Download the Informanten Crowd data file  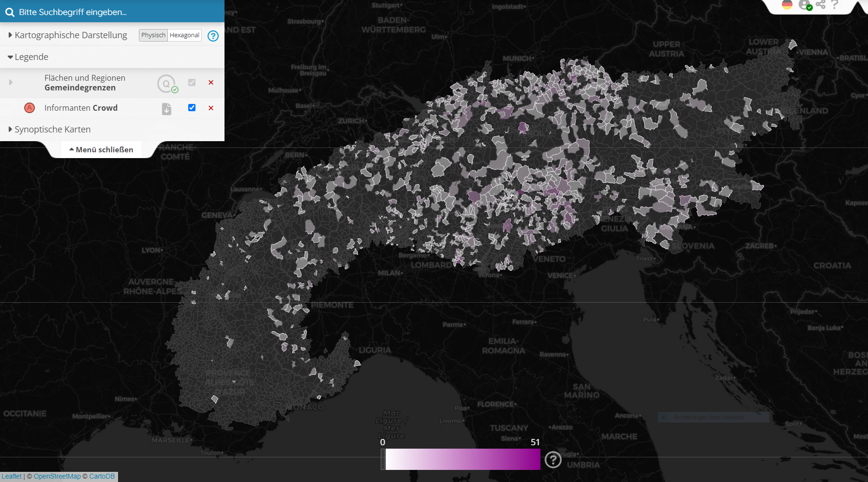point(166,109)
